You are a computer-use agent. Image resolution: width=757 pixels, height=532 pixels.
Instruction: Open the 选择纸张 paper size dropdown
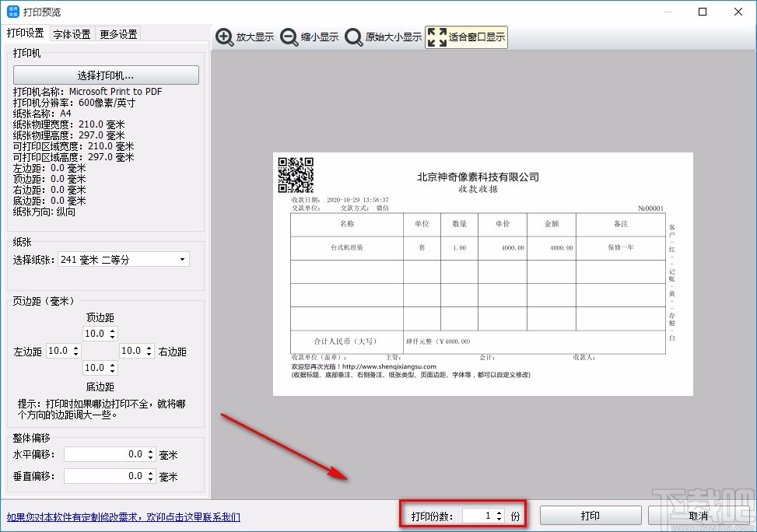pyautogui.click(x=182, y=259)
